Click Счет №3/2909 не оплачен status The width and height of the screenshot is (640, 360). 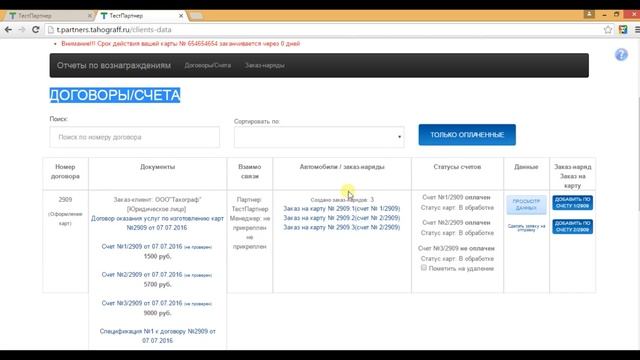[x=456, y=249]
